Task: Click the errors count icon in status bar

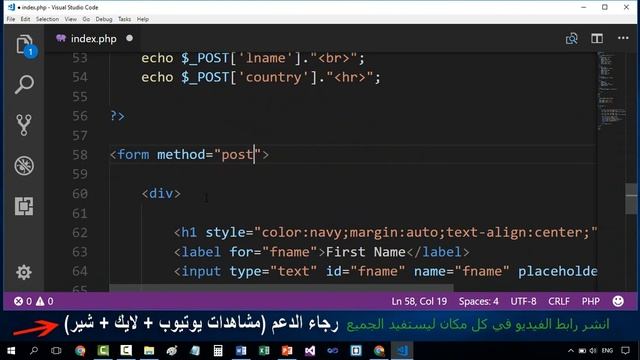Action: tap(18, 301)
